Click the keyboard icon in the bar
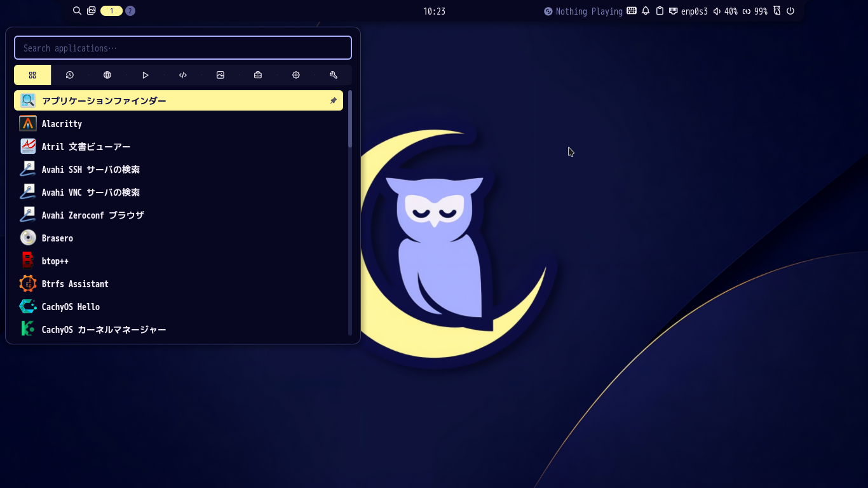Image resolution: width=868 pixels, height=488 pixels. point(632,11)
